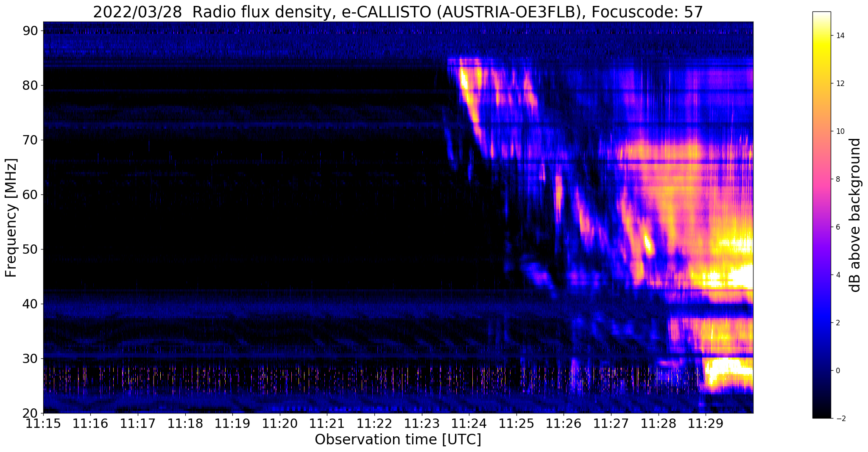The image size is (868, 452).
Task: Click the 'Observation time [UTC]' axis label
Action: 398,439
